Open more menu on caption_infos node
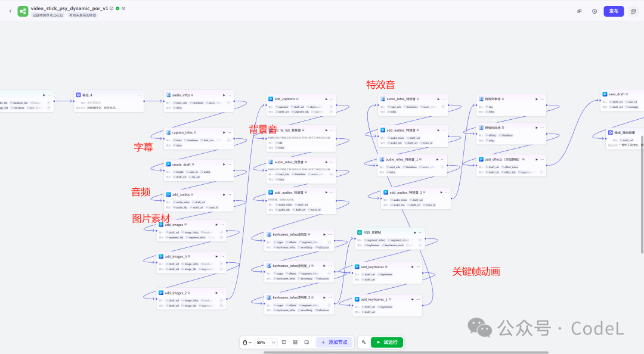Viewport: 644px width, 354px height. [x=229, y=133]
